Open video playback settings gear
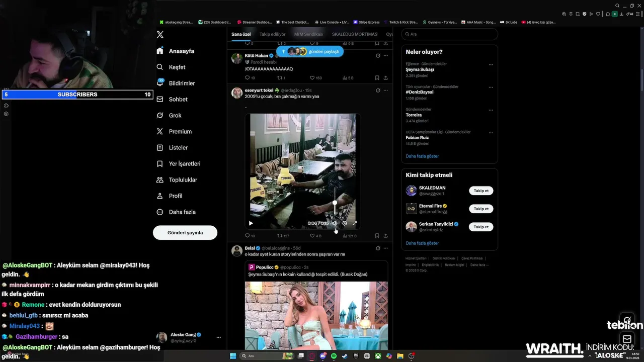This screenshot has height=362, width=644. coord(345,223)
